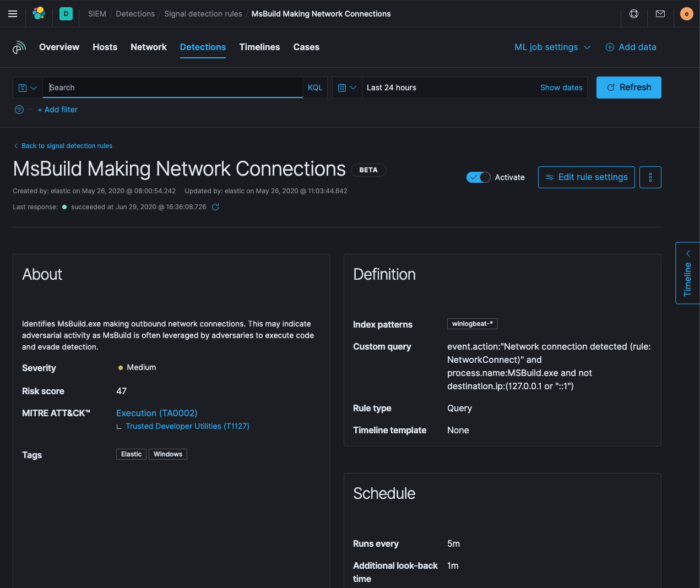Open the newsfeed mail icon
Screen dimensions: 700x588
click(660, 14)
